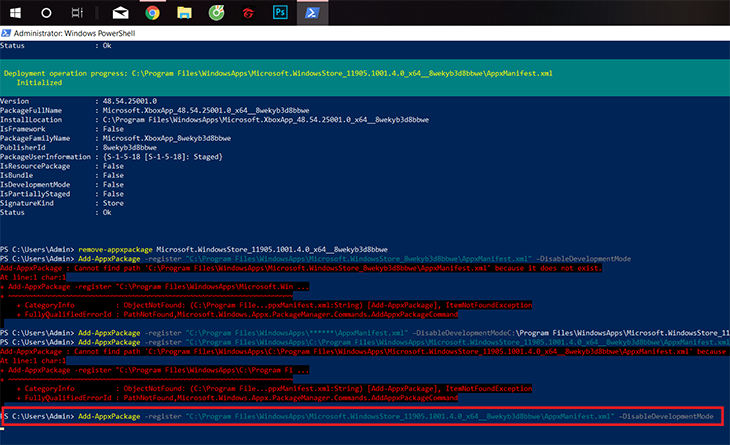Click the IsPartiallyStaged label

pos(35,194)
